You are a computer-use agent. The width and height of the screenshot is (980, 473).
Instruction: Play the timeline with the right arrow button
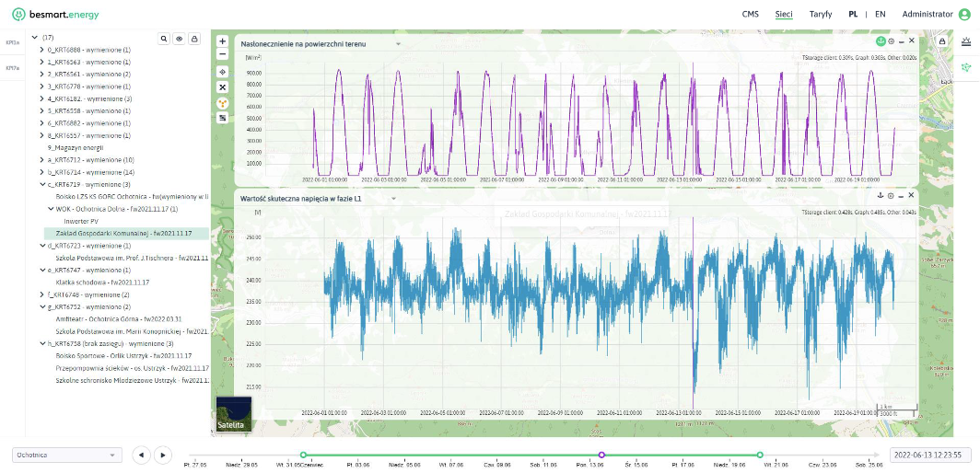[x=162, y=455]
